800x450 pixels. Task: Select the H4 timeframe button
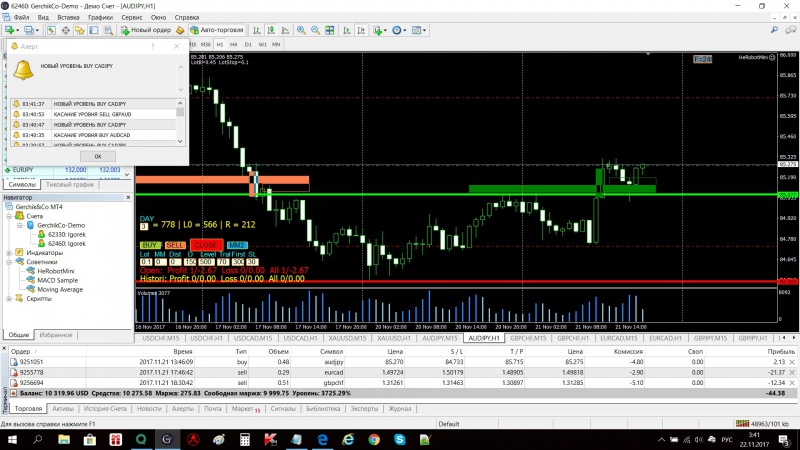point(234,44)
